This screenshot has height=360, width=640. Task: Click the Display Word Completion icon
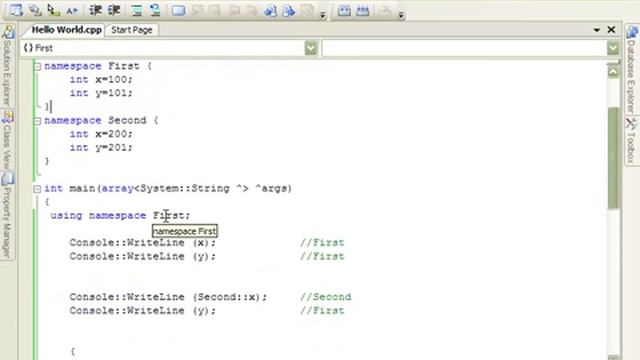(72, 10)
